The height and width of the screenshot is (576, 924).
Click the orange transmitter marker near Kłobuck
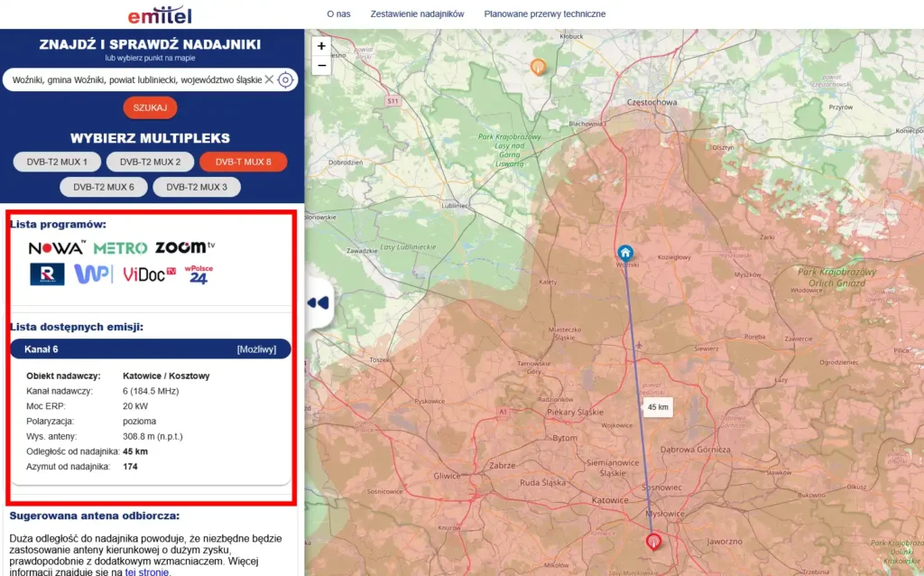pyautogui.click(x=537, y=66)
